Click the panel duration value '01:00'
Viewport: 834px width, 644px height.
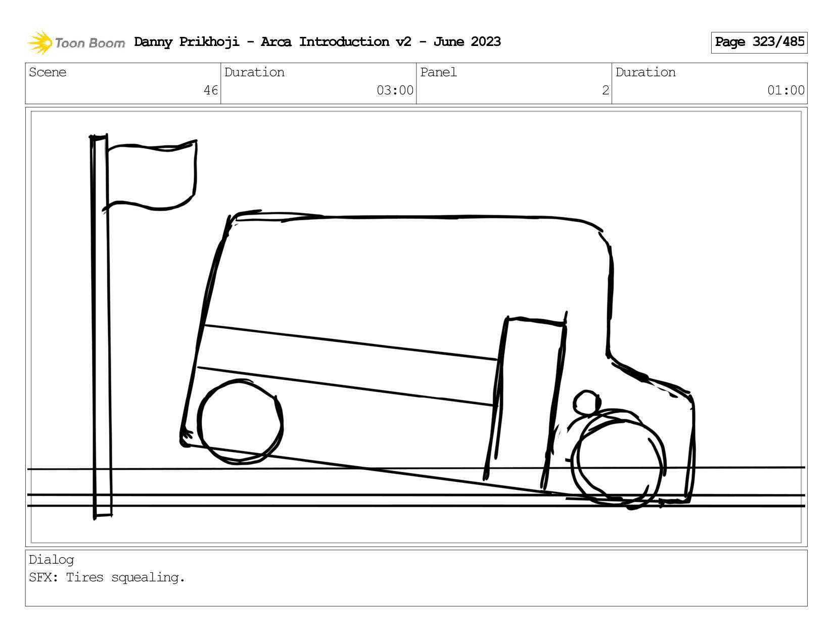pos(786,90)
